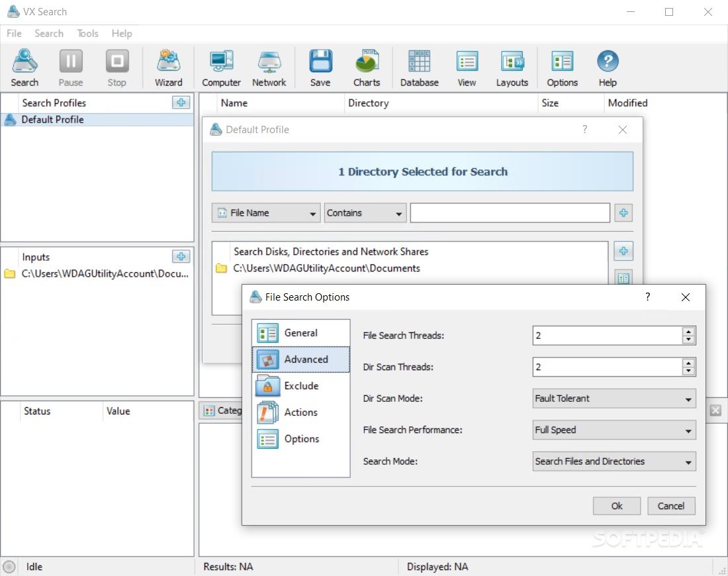The width and height of the screenshot is (728, 576).
Task: Open the Layouts toolbar icon
Action: [x=512, y=68]
